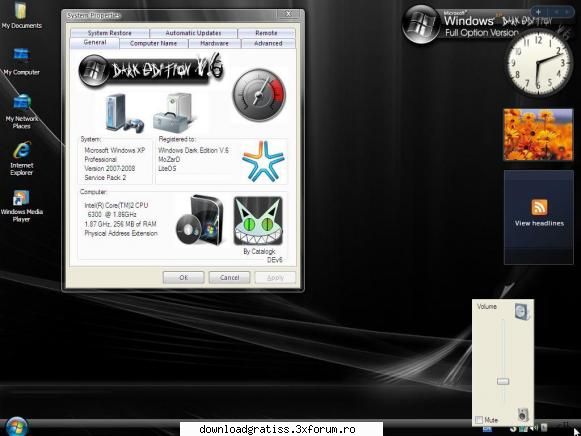This screenshot has height=436, width=581.
Task: Click the 'Intel(R) Core(TM)2 CPU' text
Action: (116, 205)
